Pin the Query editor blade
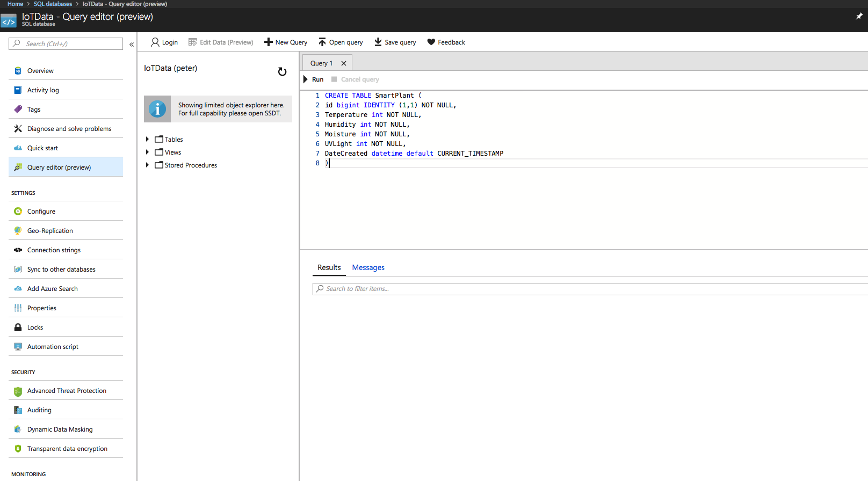 tap(859, 16)
